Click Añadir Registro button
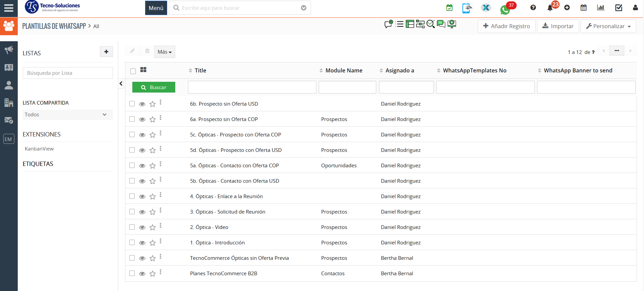The width and height of the screenshot is (644, 291). click(x=506, y=26)
